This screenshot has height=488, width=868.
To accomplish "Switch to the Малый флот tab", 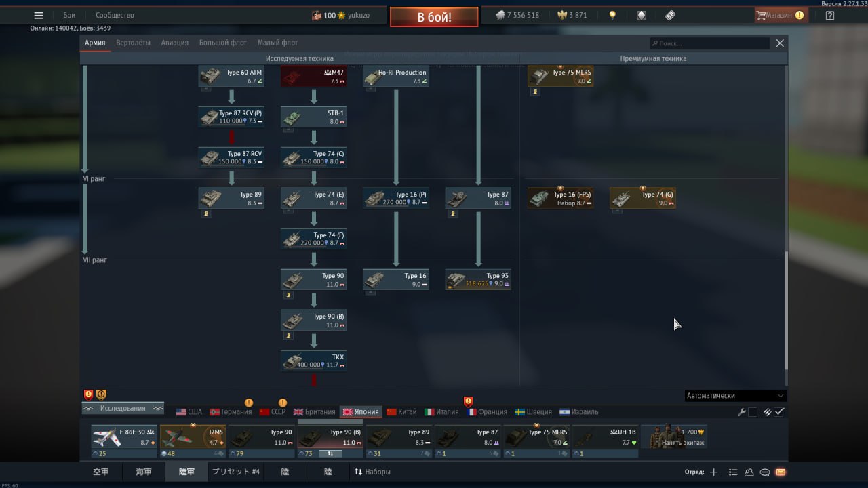I will pyautogui.click(x=277, y=43).
